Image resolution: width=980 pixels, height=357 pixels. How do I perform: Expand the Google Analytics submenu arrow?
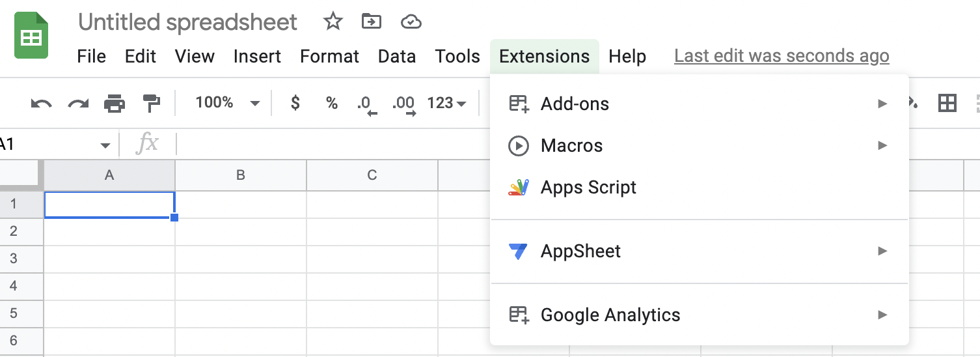882,315
